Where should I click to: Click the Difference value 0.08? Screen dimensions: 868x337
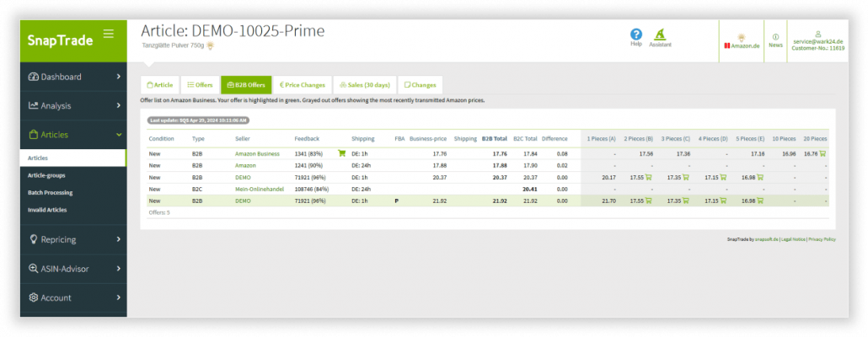(x=562, y=154)
